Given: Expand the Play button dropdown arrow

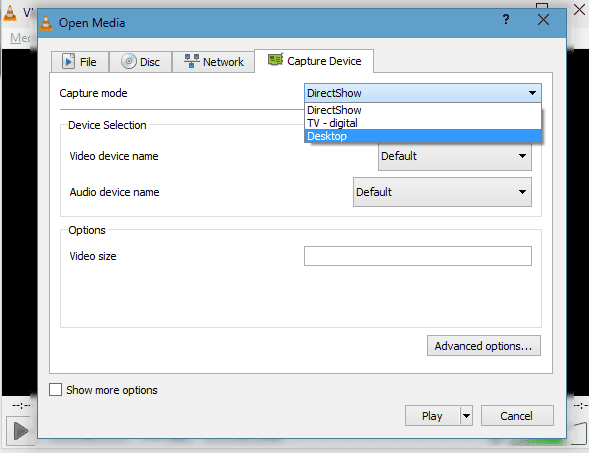Looking at the screenshot, I should [466, 416].
